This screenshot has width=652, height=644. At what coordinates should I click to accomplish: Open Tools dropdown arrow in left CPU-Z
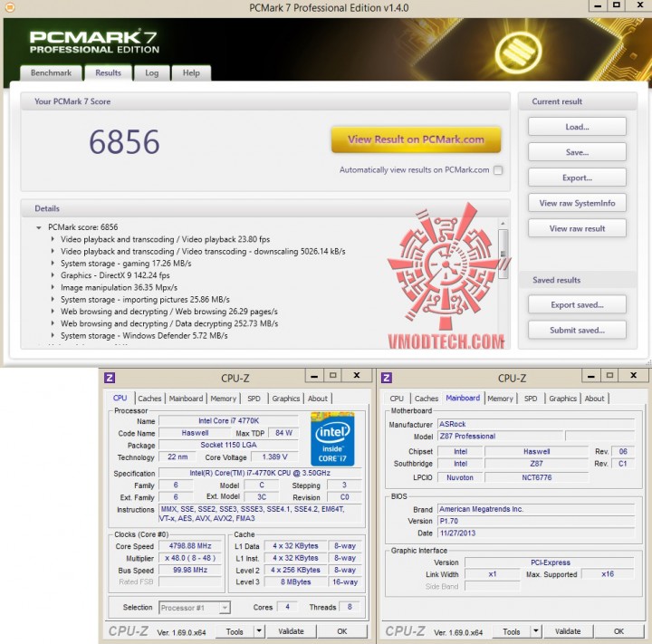point(259,631)
